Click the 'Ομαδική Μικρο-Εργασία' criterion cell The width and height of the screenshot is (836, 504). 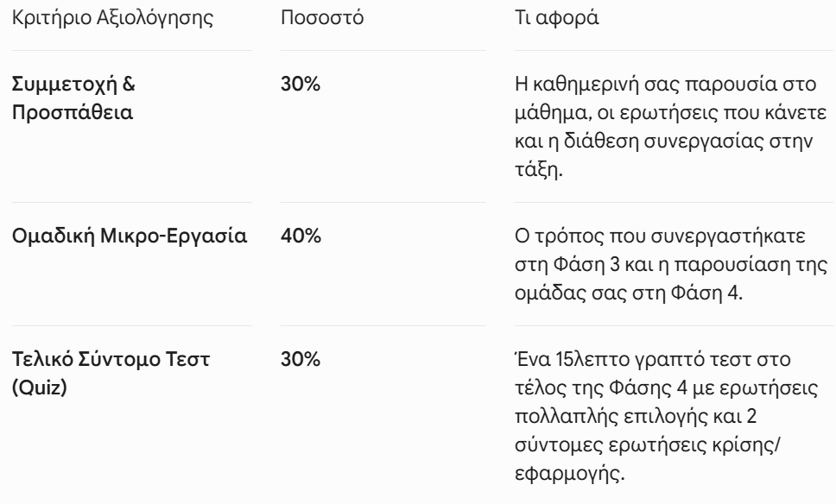tap(130, 236)
